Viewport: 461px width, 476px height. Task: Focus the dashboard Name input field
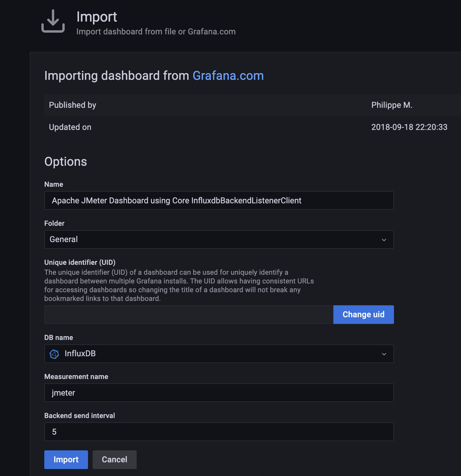click(x=219, y=200)
